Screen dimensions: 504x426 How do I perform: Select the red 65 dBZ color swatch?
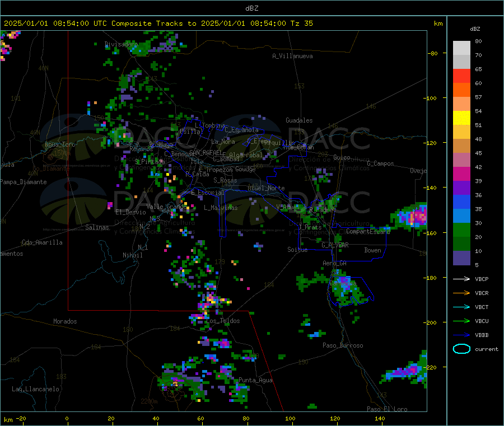[461, 76]
